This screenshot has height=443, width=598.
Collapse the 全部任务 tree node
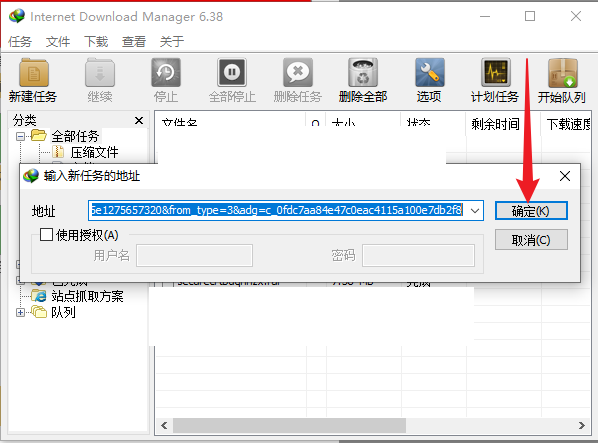(x=20, y=136)
